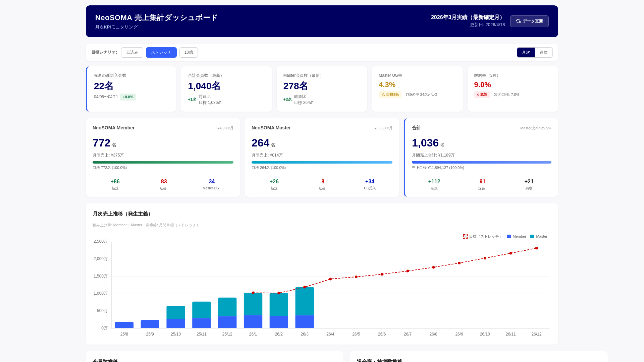The image size is (644, 362).
Task: Open the 先週の新規入会数 card
Action: (131, 89)
